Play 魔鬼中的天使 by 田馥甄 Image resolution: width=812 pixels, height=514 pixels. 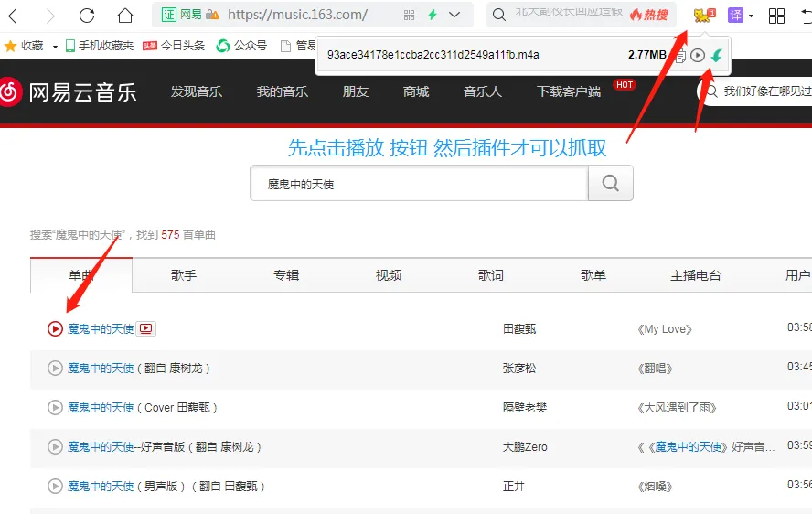pyautogui.click(x=55, y=328)
